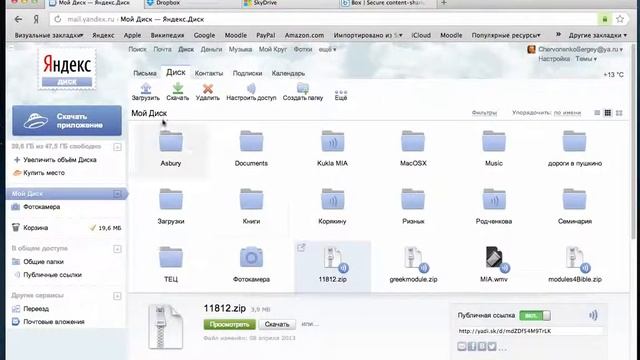Switch to the Контакты tab
The image size is (640, 360).
click(x=209, y=73)
